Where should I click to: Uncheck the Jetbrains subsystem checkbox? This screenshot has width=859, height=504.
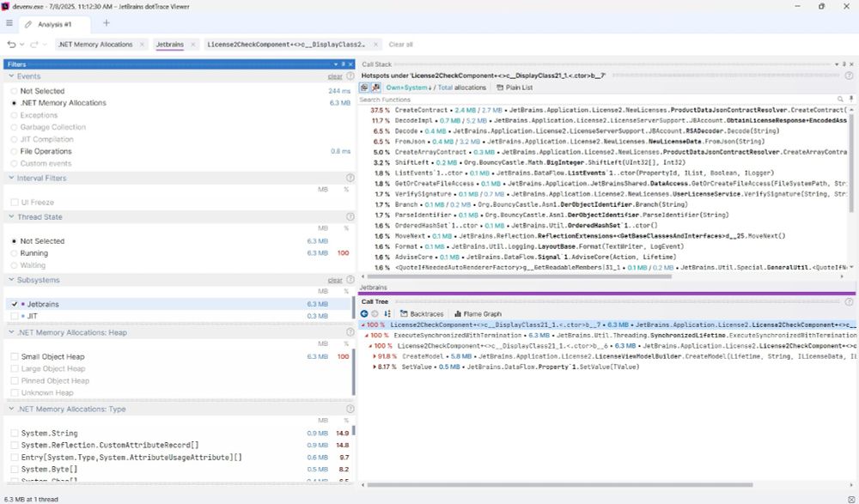[x=15, y=304]
